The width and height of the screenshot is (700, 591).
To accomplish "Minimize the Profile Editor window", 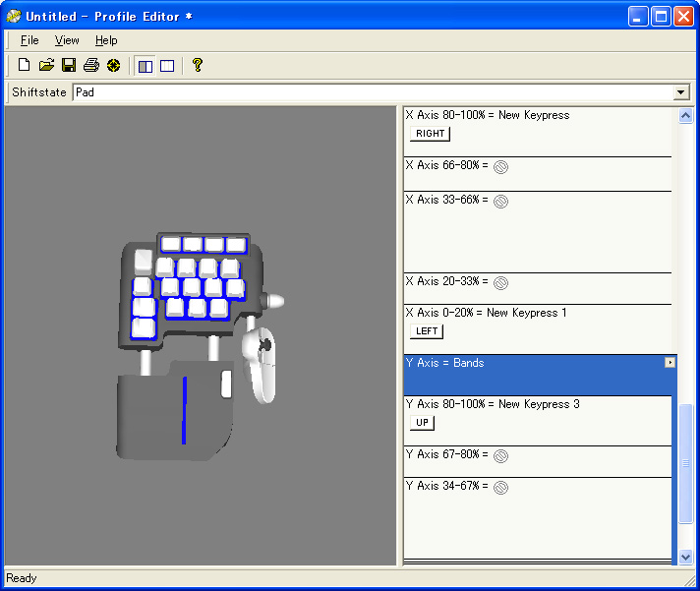I will tap(637, 17).
